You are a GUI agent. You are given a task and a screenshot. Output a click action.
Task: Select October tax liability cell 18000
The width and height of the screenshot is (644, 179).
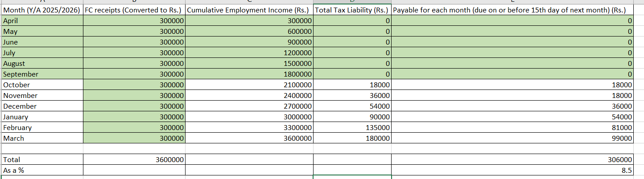pyautogui.click(x=352, y=85)
